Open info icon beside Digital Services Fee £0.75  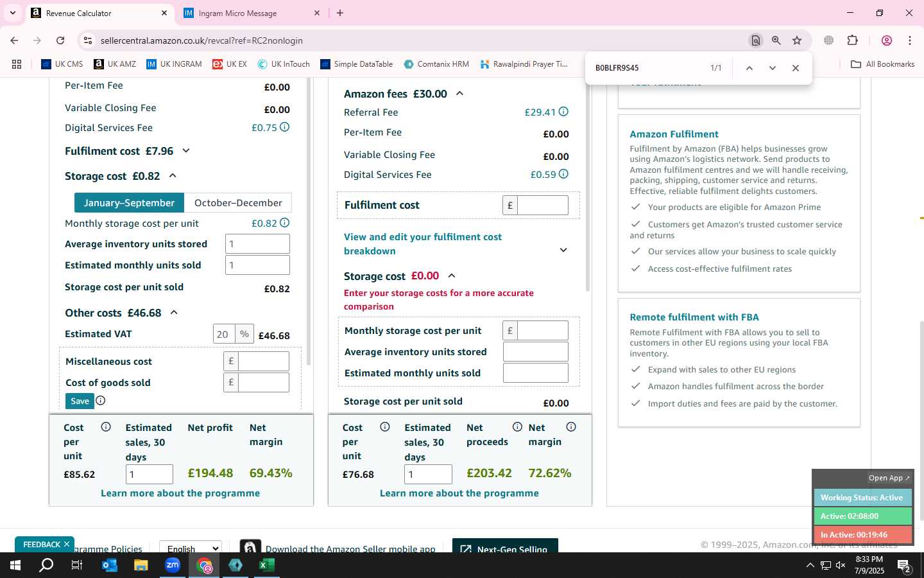[x=284, y=127]
